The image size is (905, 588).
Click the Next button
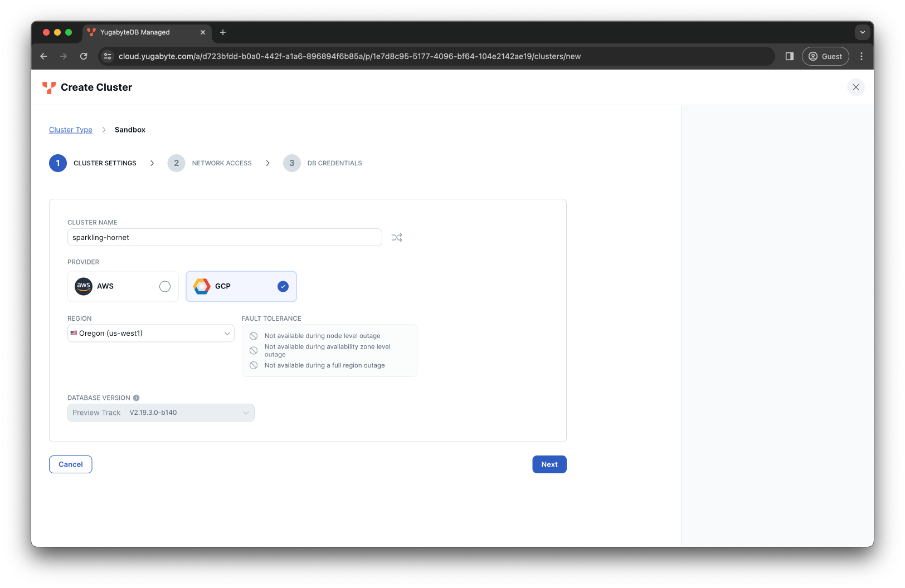(549, 464)
